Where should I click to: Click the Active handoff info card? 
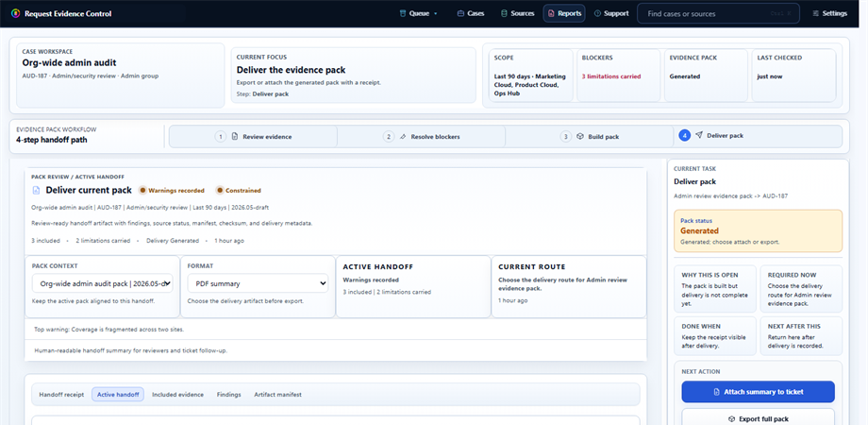pos(413,286)
